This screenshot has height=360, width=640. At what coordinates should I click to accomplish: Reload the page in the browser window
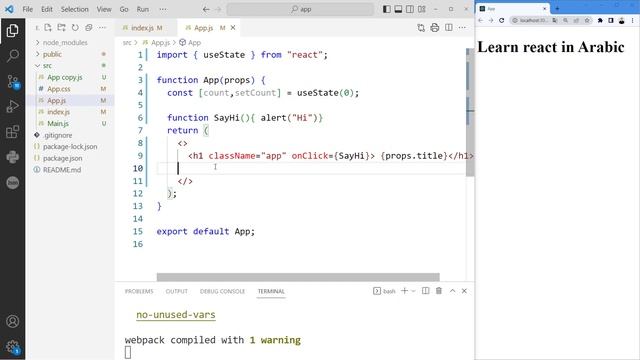502,20
